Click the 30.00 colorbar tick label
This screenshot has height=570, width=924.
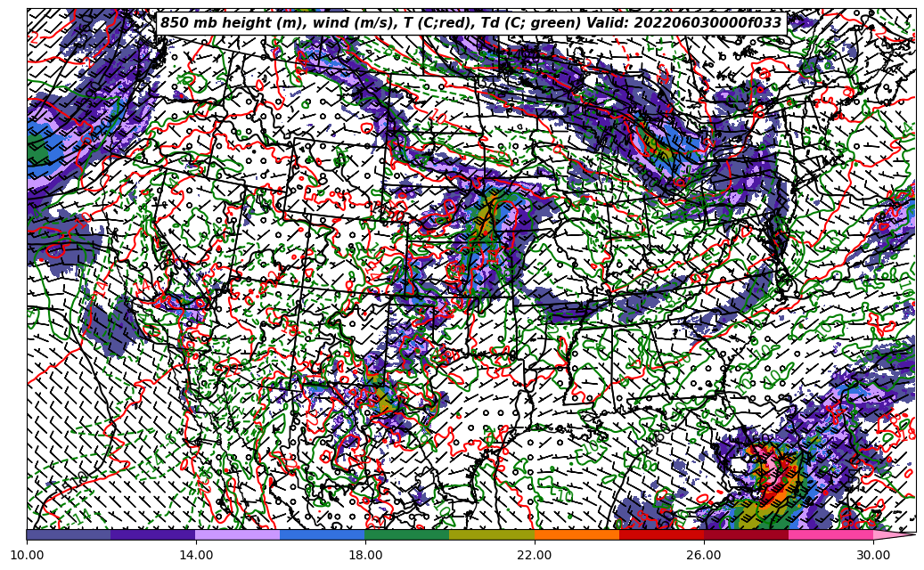[873, 556]
